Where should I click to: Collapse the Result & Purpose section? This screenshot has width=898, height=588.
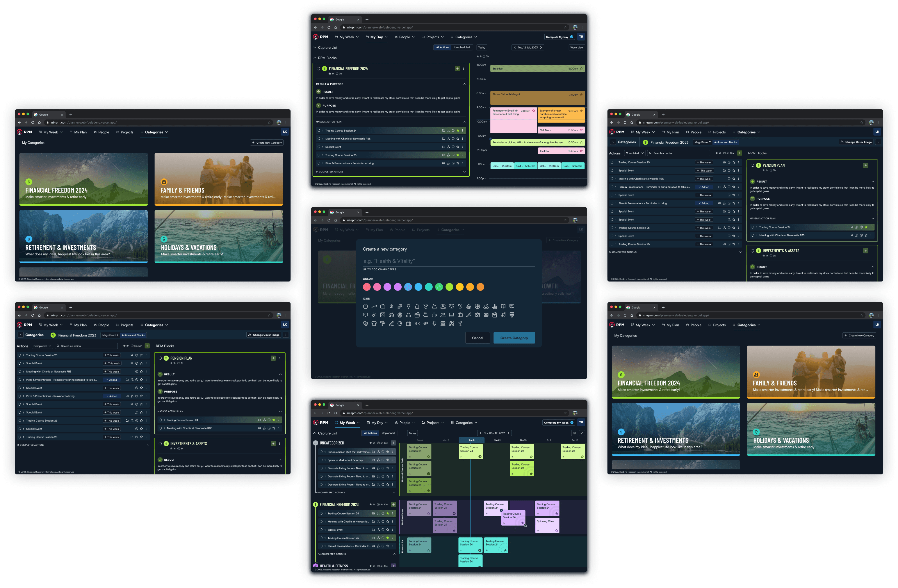coord(464,84)
